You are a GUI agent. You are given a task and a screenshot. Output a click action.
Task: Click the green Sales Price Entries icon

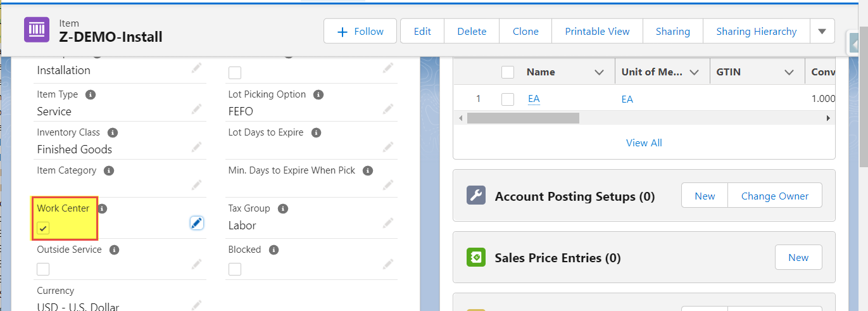coord(475,257)
